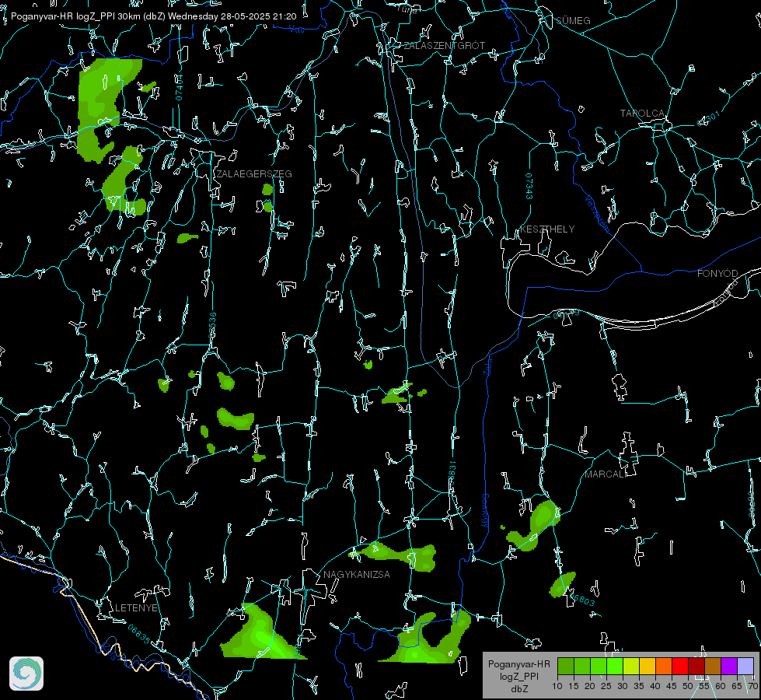Viewport: 761px width, 700px height.
Task: Select the SÜMEG town label
Action: coord(573,20)
